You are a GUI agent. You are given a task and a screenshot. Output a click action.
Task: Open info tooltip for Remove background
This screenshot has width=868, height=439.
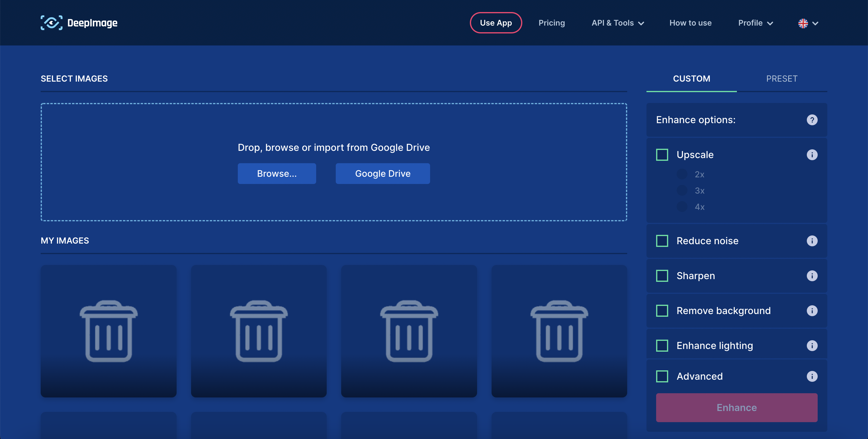tap(812, 310)
